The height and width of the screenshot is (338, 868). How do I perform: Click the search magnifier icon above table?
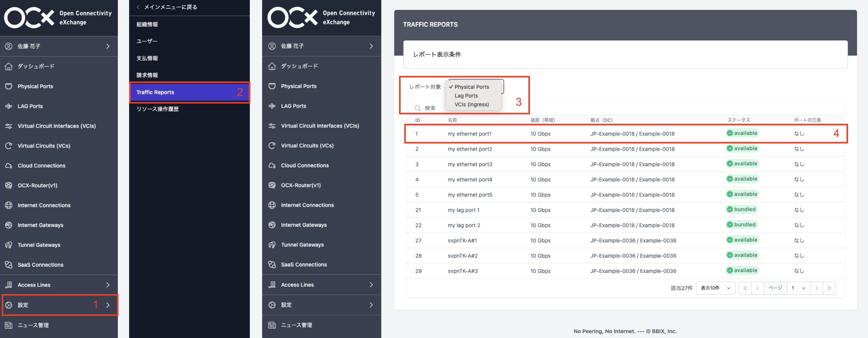coord(418,108)
